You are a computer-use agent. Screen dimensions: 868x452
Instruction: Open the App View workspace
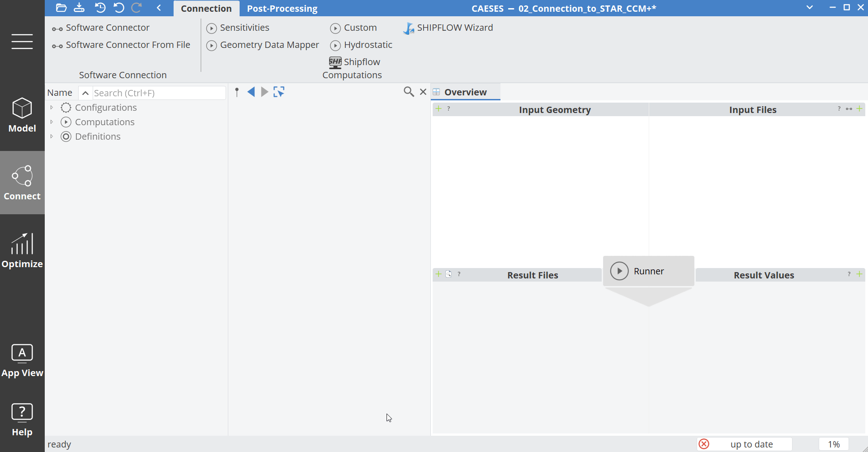[x=22, y=360]
